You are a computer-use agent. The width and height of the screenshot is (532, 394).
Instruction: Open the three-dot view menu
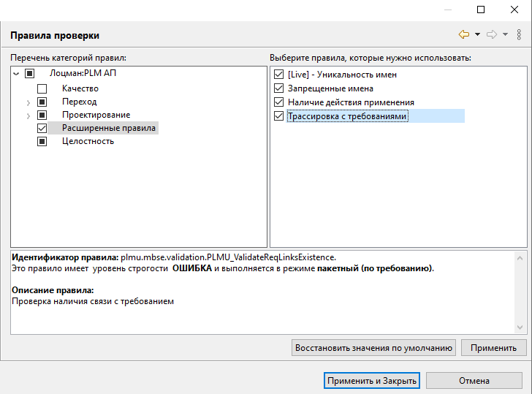click(x=519, y=34)
